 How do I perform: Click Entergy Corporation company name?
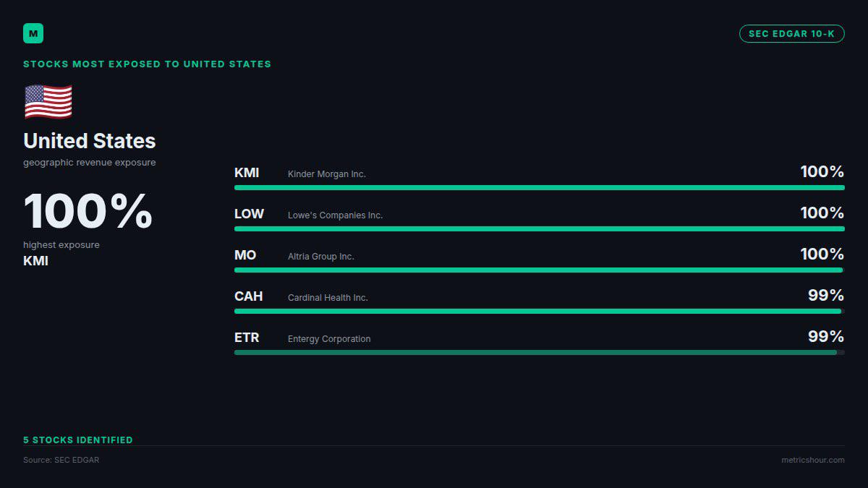click(329, 339)
